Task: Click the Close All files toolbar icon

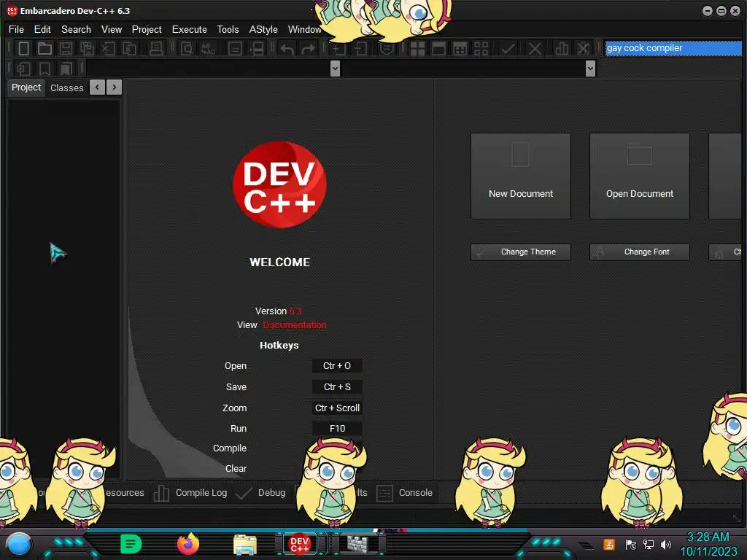Action: pyautogui.click(x=130, y=48)
